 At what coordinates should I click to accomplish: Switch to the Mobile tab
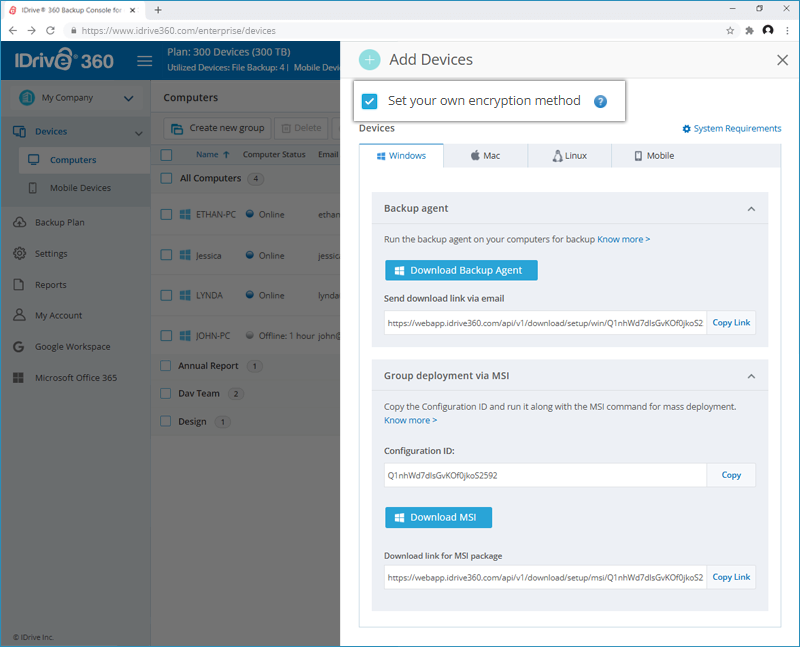tap(654, 156)
